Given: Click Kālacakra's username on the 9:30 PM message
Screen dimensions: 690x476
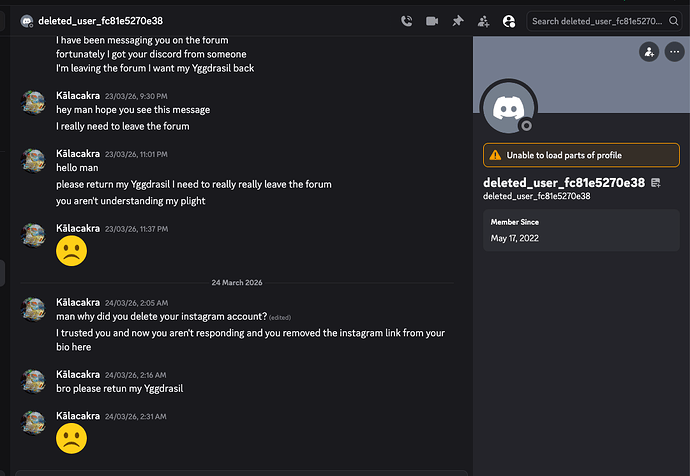Looking at the screenshot, I should (78, 96).
